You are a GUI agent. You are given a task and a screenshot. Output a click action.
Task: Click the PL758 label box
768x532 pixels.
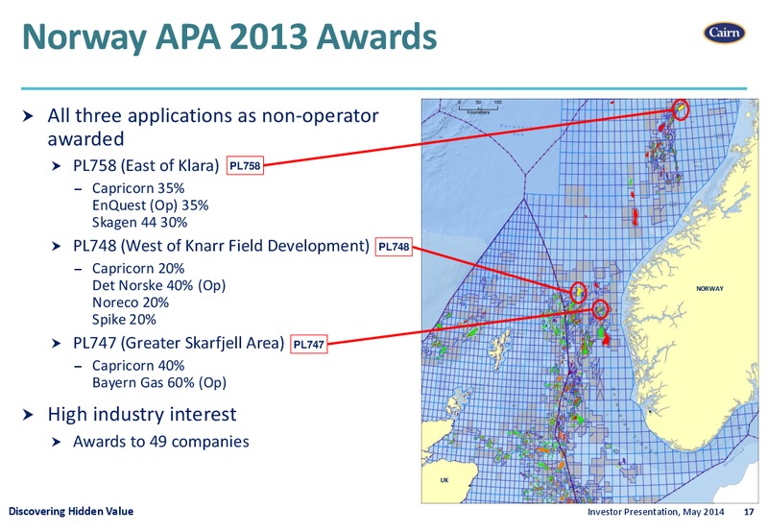(245, 165)
